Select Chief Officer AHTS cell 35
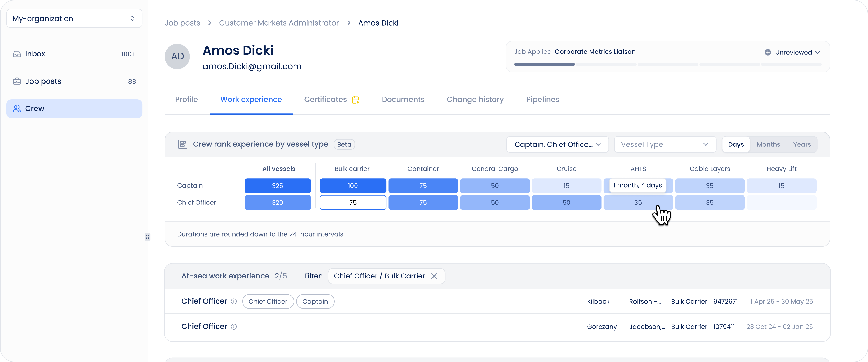Viewport: 868px width, 362px height. pyautogui.click(x=638, y=202)
